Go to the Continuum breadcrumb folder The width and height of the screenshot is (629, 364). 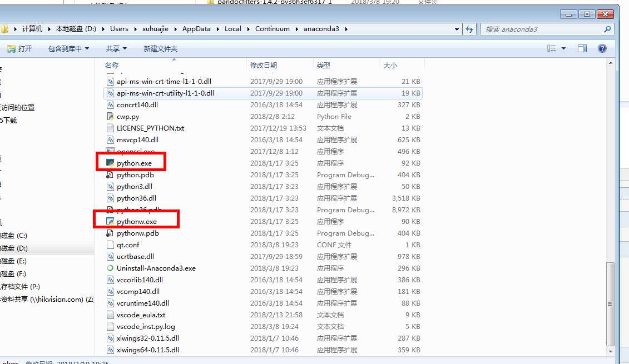pos(273,29)
